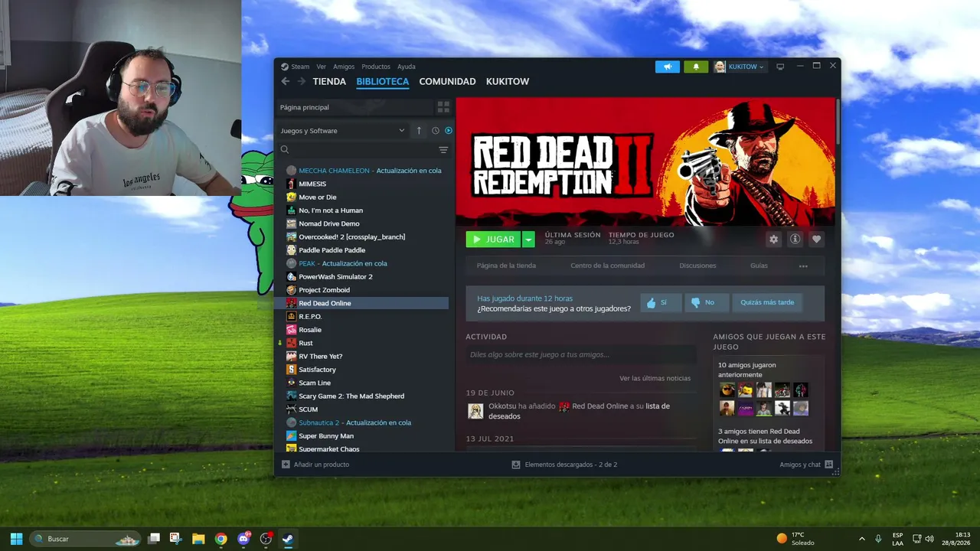Open Elementos descargados downloads status
980x551 pixels.
[x=564, y=465]
